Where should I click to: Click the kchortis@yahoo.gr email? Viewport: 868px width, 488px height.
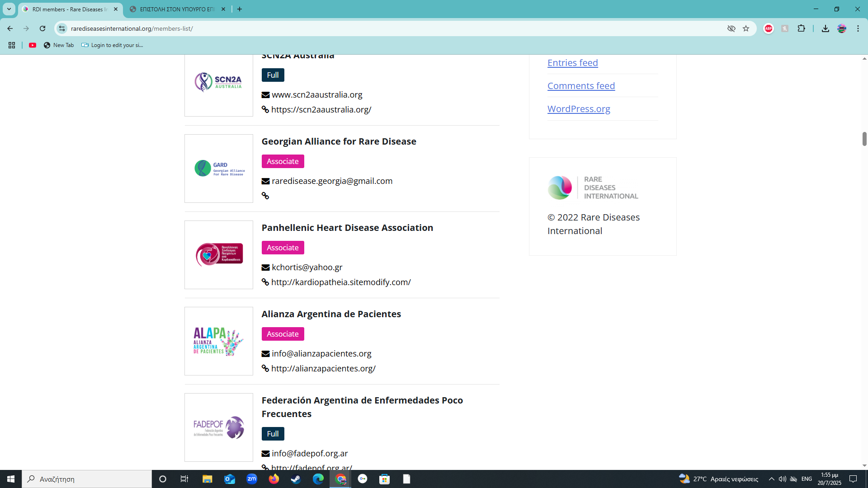[307, 267]
